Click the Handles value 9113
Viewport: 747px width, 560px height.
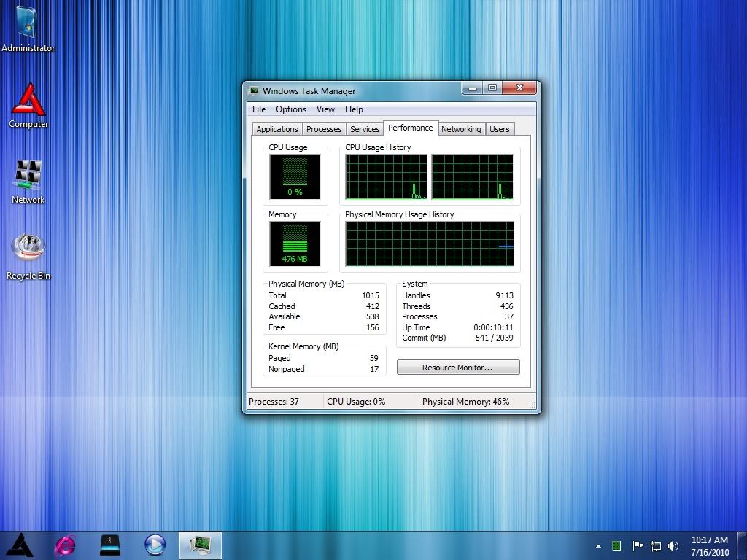click(x=505, y=295)
